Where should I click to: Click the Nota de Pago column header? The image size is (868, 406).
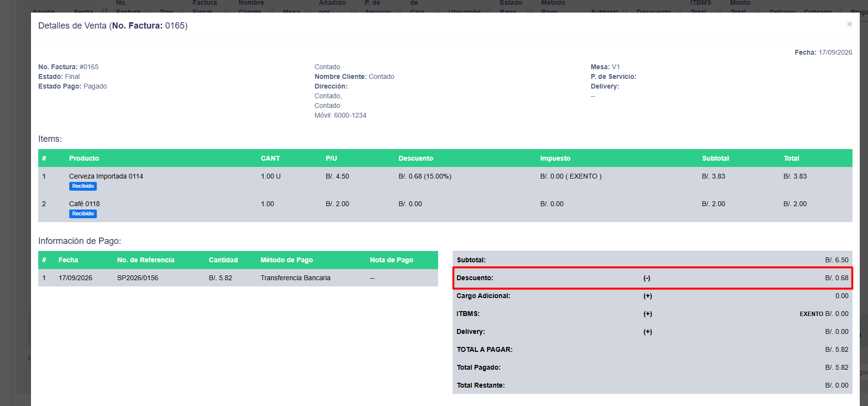pos(392,260)
